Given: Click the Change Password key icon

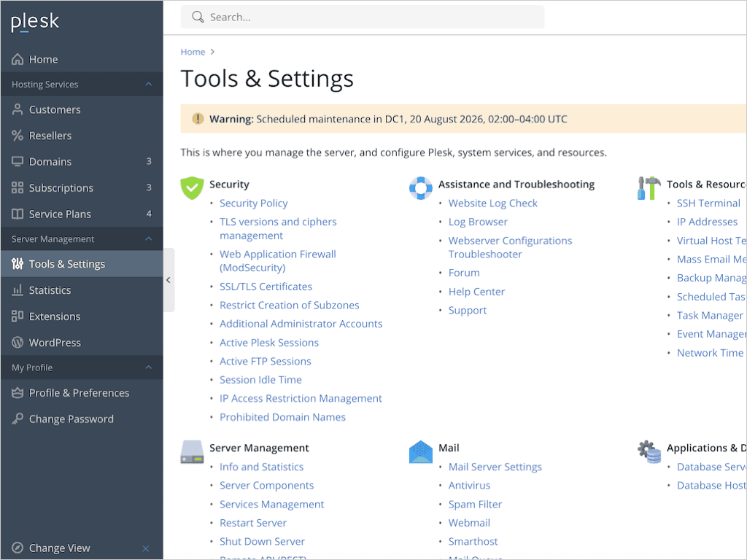Looking at the screenshot, I should tap(18, 419).
